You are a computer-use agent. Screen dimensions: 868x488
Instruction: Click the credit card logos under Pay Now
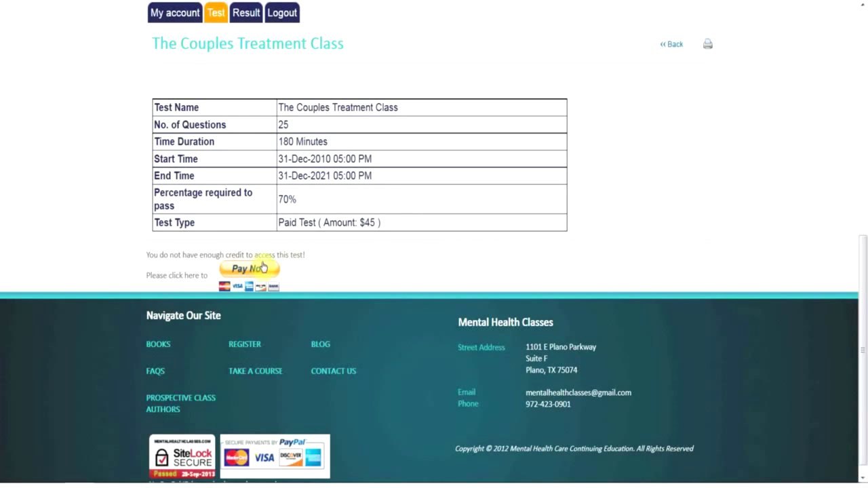tap(249, 287)
